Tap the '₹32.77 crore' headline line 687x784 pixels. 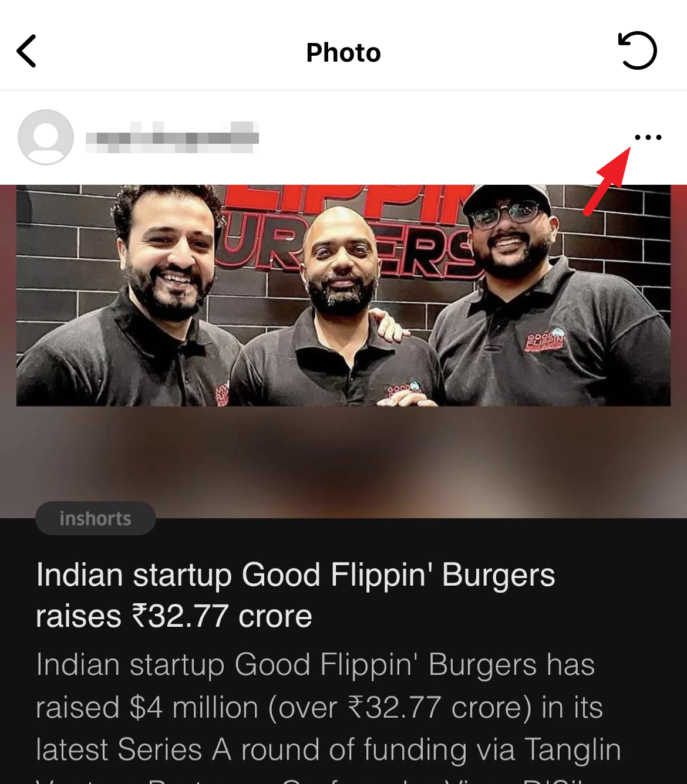[x=174, y=616]
